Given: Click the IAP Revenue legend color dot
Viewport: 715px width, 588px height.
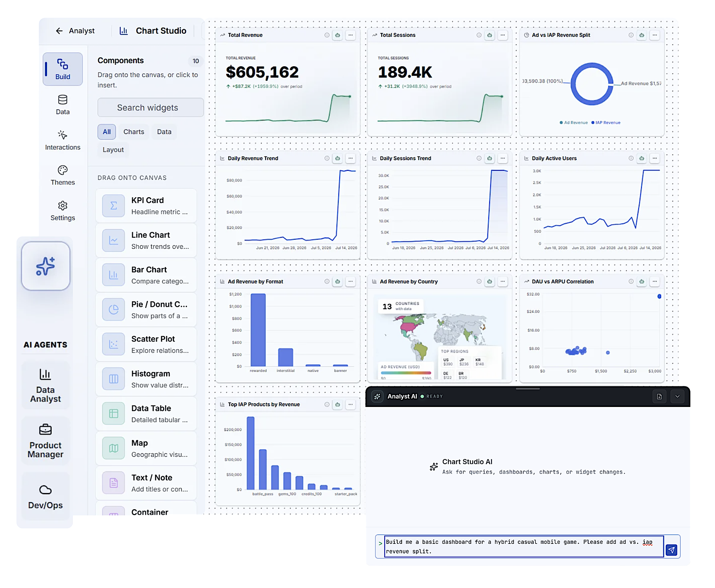Looking at the screenshot, I should click(x=593, y=123).
